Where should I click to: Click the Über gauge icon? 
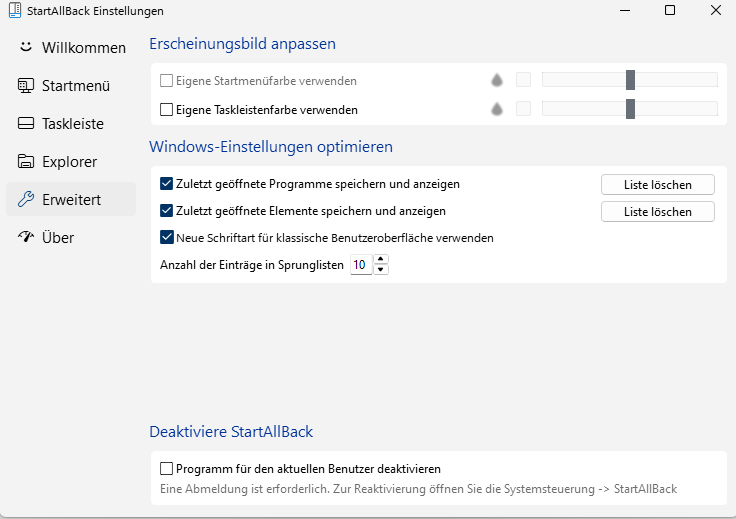pyautogui.click(x=26, y=237)
